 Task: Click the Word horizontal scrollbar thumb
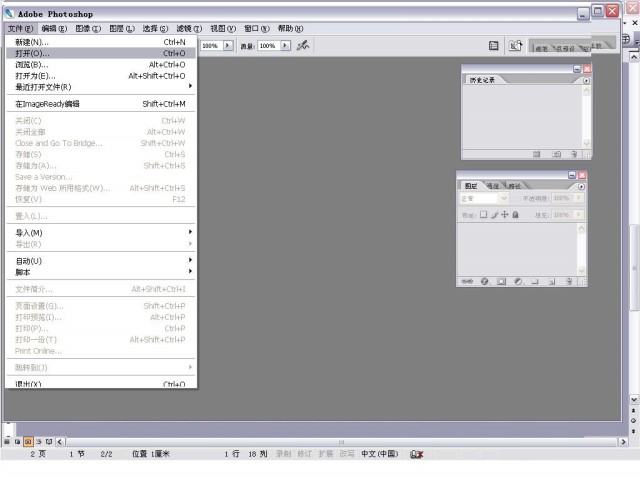pyautogui.click(x=341, y=442)
